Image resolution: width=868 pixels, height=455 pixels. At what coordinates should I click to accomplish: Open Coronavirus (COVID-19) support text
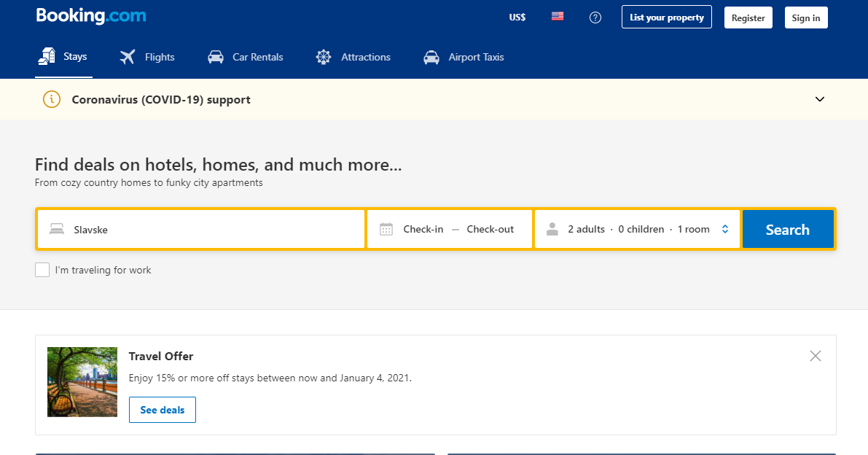(x=161, y=100)
